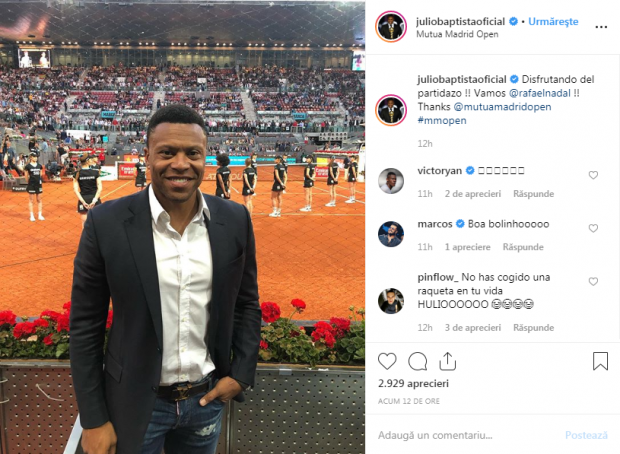This screenshot has width=620, height=454.
Task: View 2.929 aprecieri likes list
Action: pos(413,383)
